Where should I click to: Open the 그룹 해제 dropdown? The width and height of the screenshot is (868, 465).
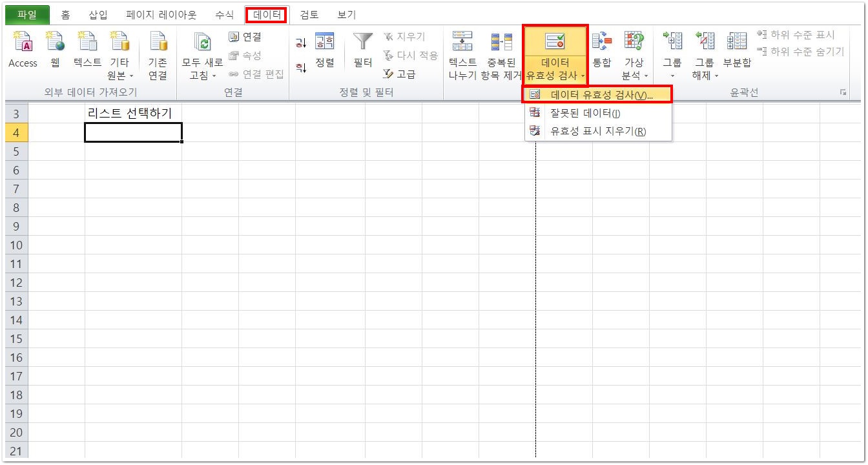coord(705,56)
